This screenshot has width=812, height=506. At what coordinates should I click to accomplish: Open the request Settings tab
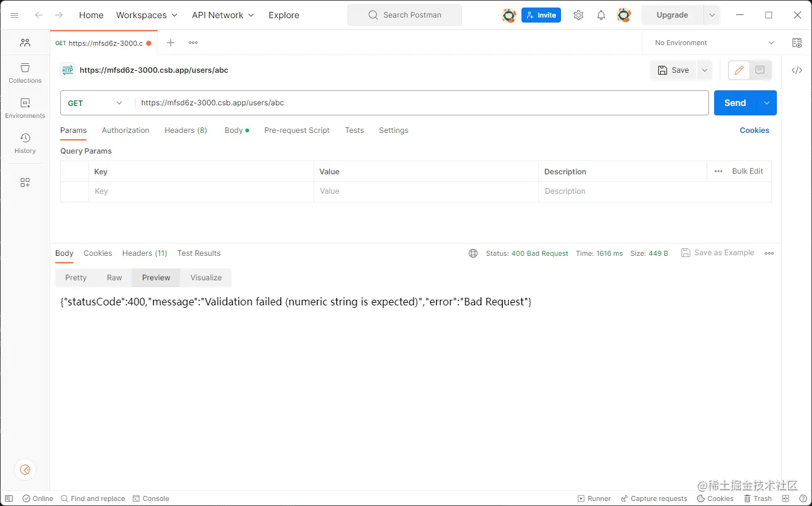(393, 130)
